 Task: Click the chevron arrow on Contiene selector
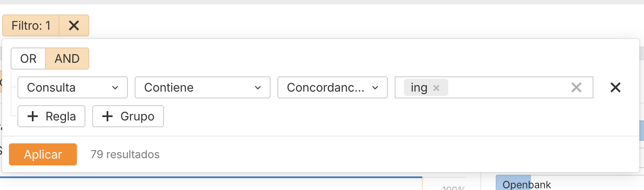(x=258, y=87)
